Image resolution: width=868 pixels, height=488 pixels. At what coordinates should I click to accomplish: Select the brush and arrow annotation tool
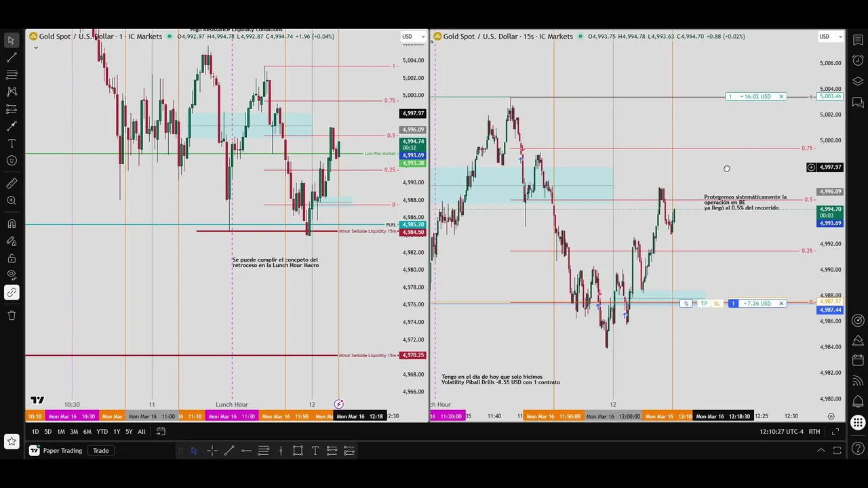12,126
